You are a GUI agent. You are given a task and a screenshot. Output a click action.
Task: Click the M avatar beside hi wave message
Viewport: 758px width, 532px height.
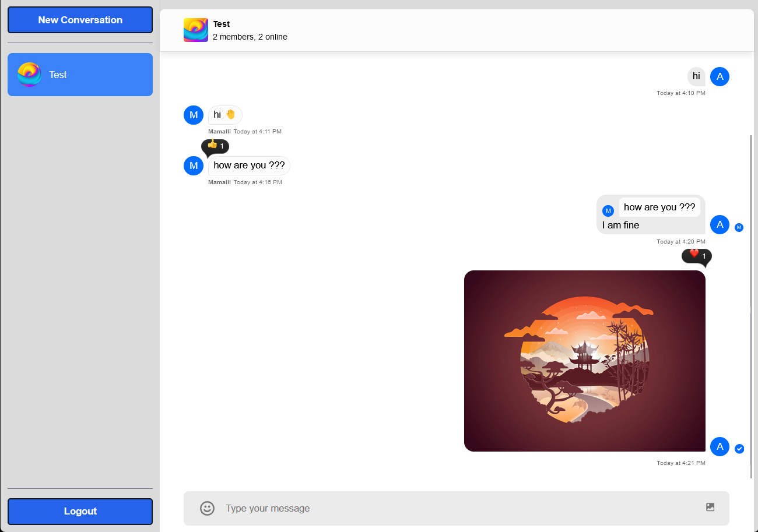(x=194, y=115)
